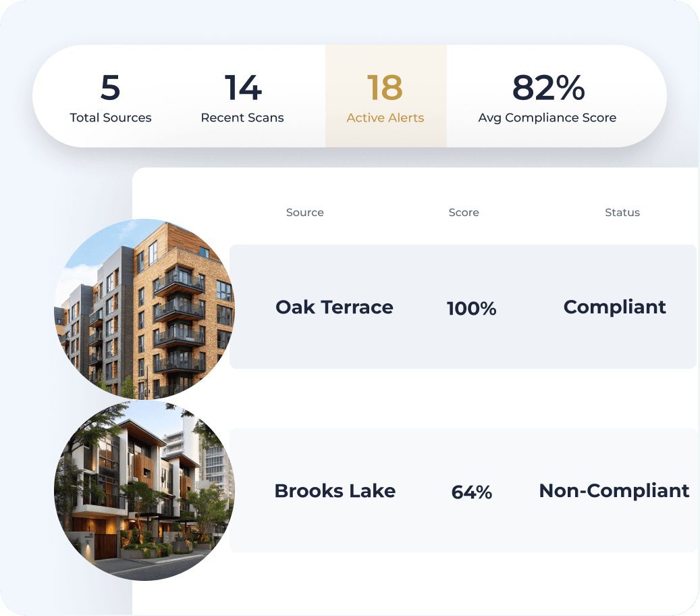Select the Compliant status label
Viewport: 700px width, 616px height.
(x=614, y=307)
